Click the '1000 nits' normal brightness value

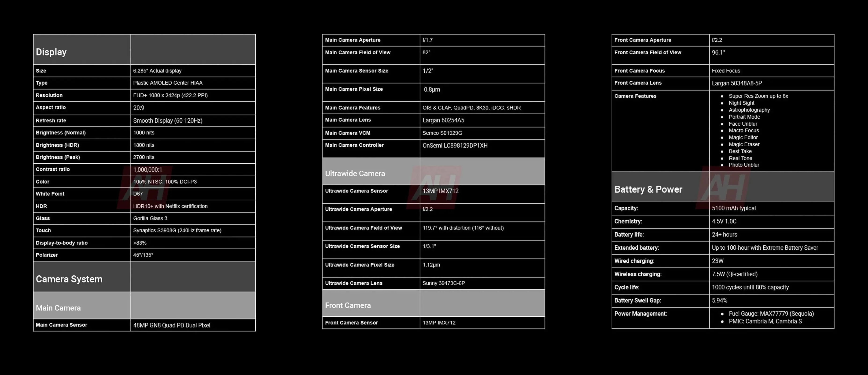(144, 133)
